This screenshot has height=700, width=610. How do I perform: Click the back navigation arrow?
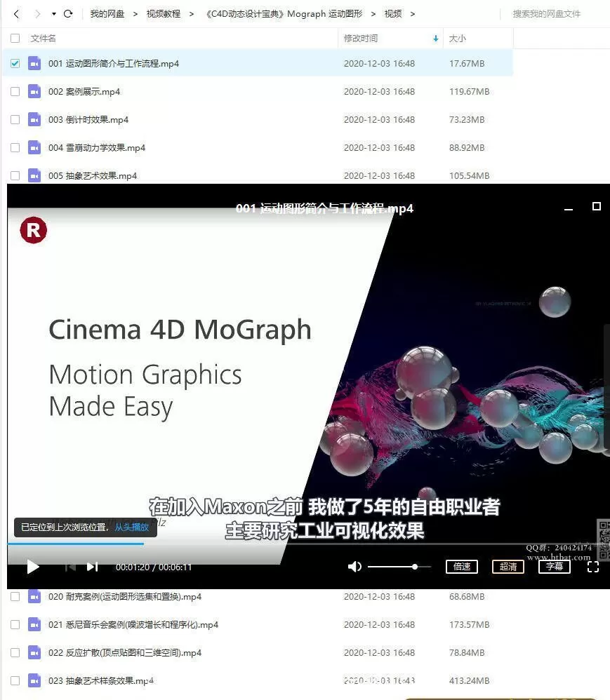(15, 13)
